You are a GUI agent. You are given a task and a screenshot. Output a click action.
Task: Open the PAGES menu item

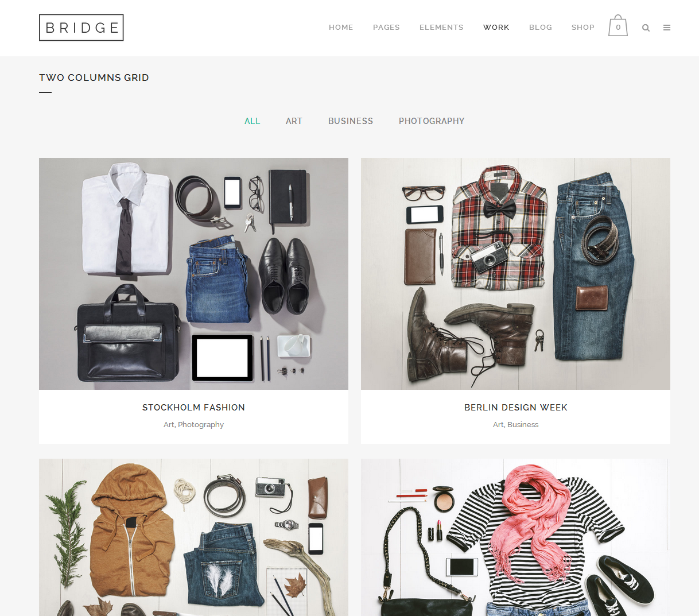386,28
